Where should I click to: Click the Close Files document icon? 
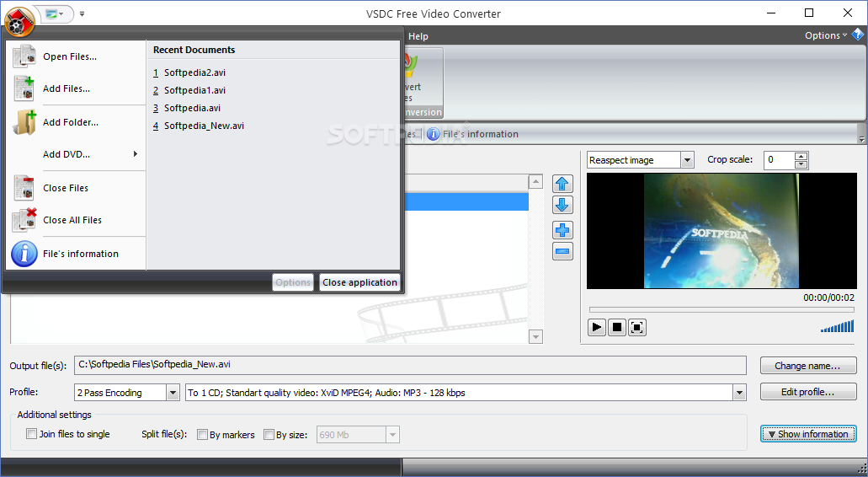pos(24,189)
